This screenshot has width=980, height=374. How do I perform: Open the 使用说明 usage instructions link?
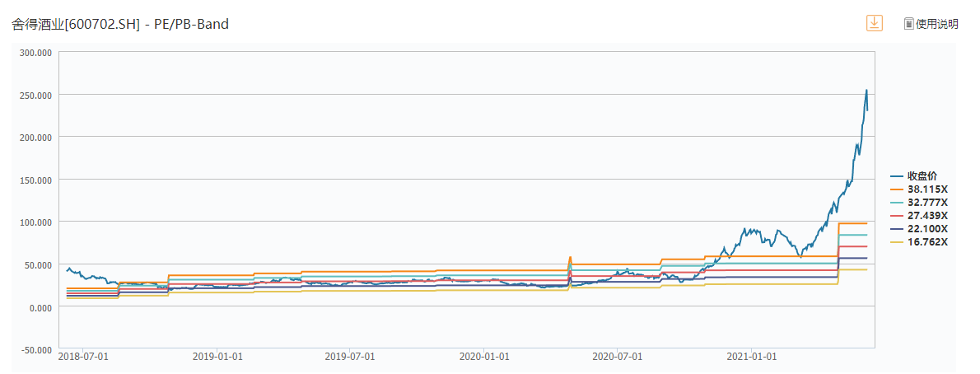click(937, 24)
